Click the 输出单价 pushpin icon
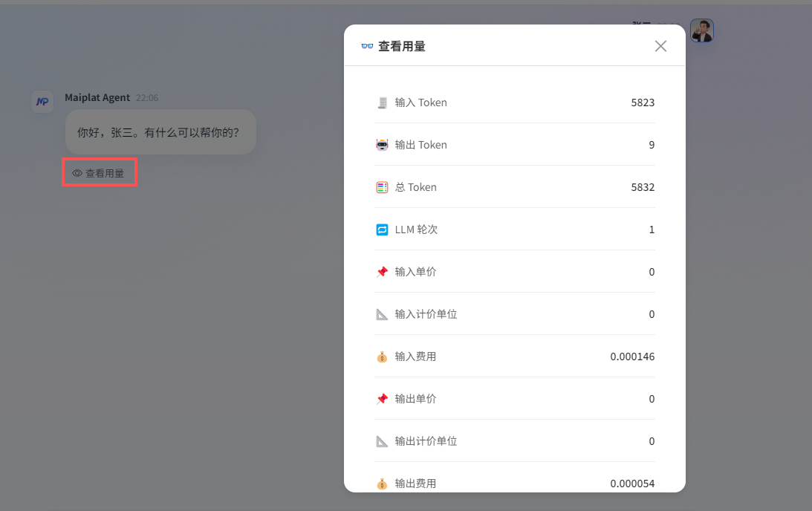Viewport: 812px width, 511px height. (382, 399)
